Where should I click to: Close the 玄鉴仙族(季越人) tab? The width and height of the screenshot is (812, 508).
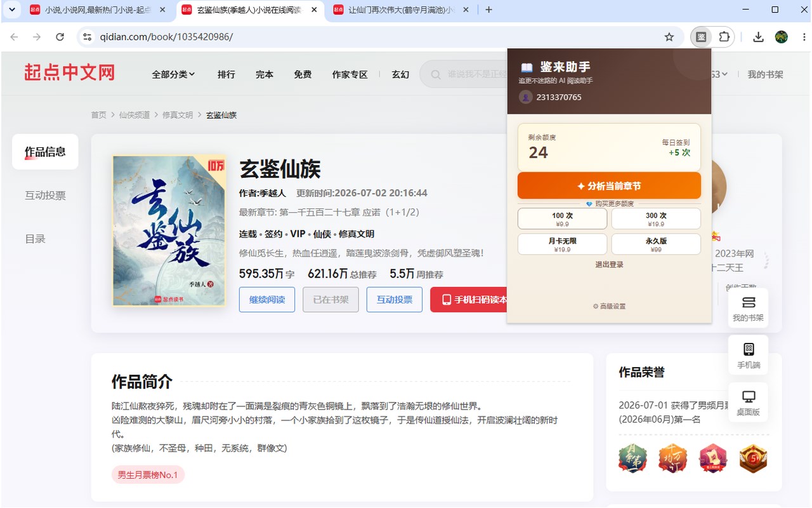[314, 10]
